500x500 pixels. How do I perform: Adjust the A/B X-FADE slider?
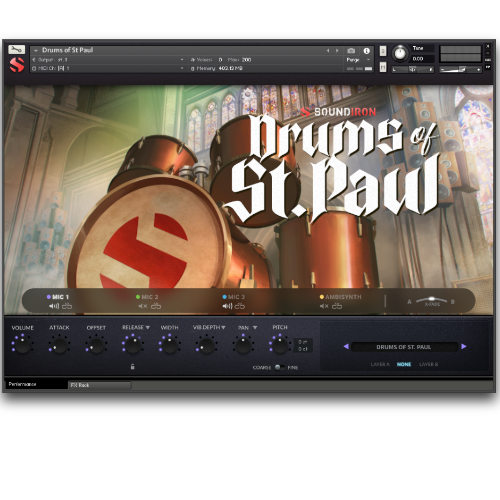pyautogui.click(x=431, y=299)
